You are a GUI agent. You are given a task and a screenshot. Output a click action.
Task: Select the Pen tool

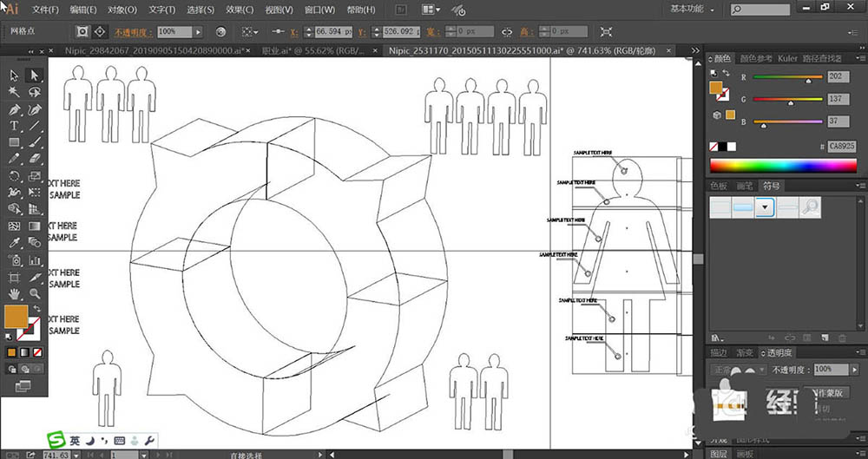coord(15,110)
